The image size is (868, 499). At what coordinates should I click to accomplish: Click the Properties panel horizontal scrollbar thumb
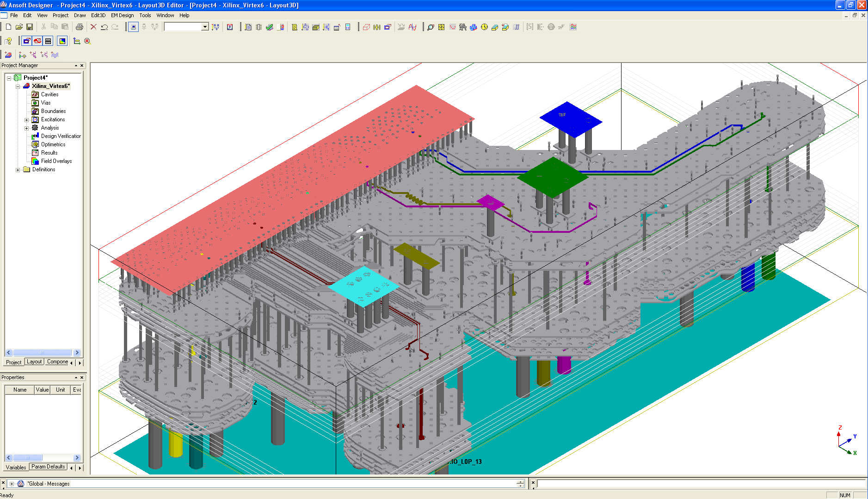tap(27, 458)
